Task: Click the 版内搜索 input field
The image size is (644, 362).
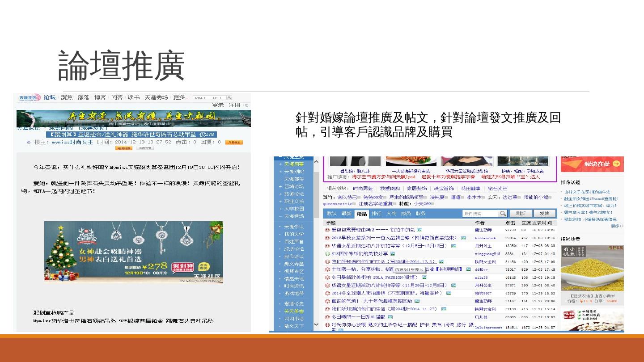Action: (x=479, y=214)
